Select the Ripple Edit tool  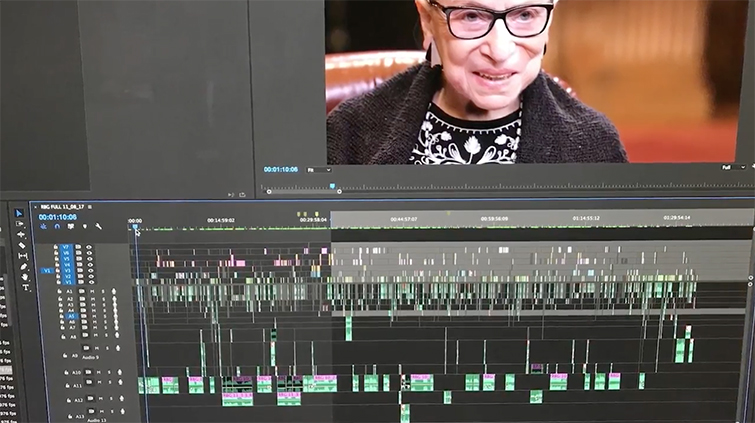point(21,234)
